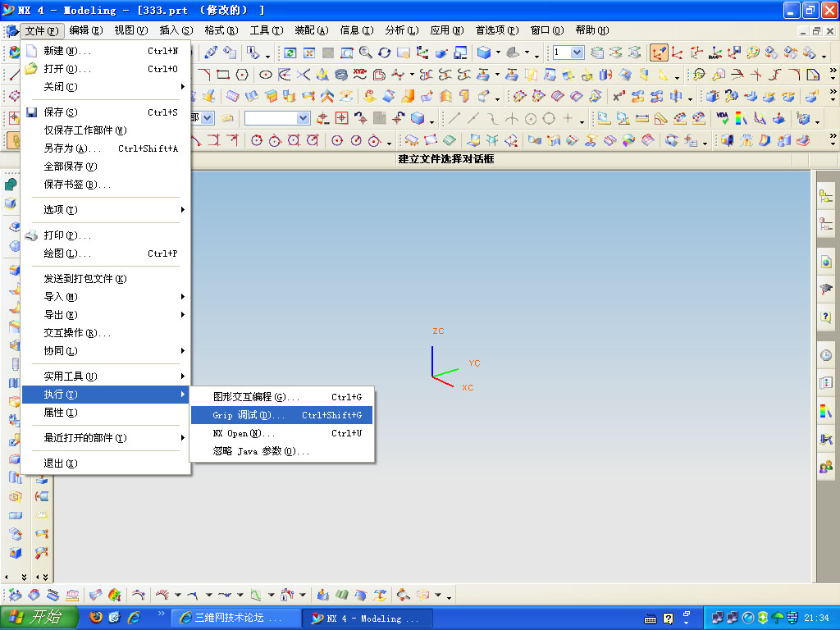Toggle the Quadrant Point snap option
The image size is (840, 630).
pyautogui.click(x=549, y=118)
